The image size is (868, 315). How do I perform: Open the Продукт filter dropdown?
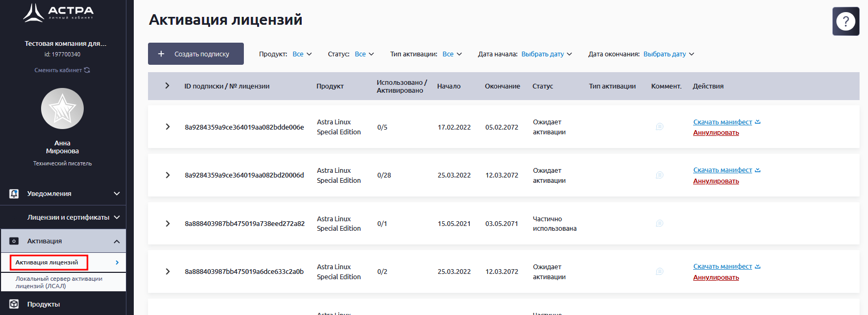[302, 54]
